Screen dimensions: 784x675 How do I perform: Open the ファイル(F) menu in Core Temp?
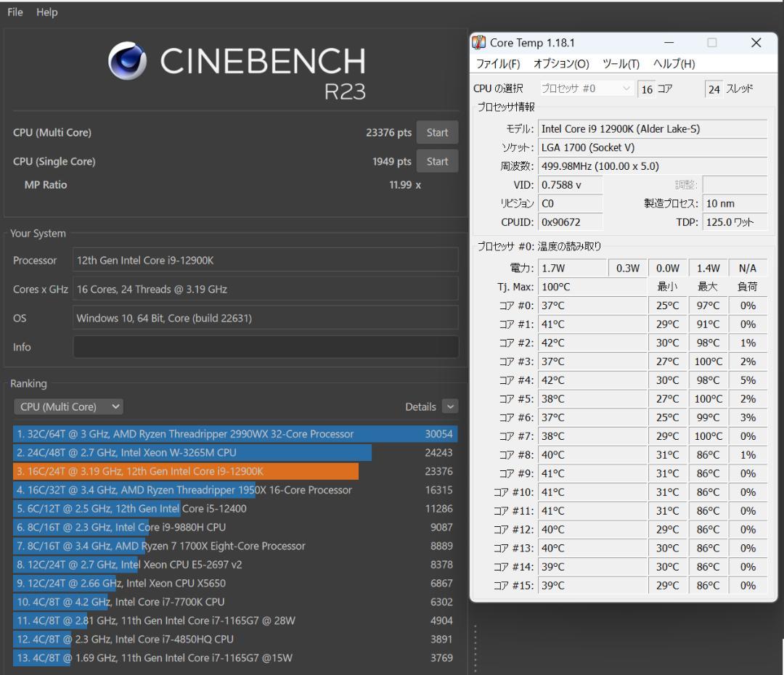pos(498,63)
